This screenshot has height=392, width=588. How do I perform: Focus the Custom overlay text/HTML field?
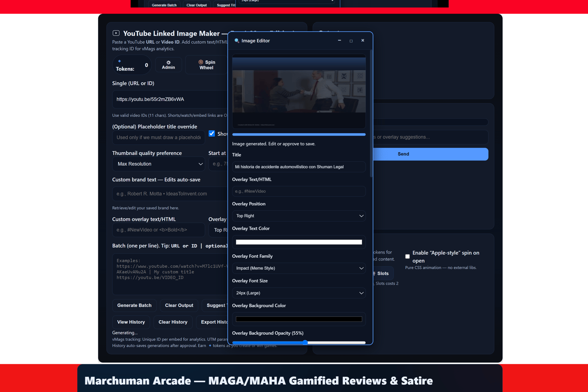click(158, 230)
